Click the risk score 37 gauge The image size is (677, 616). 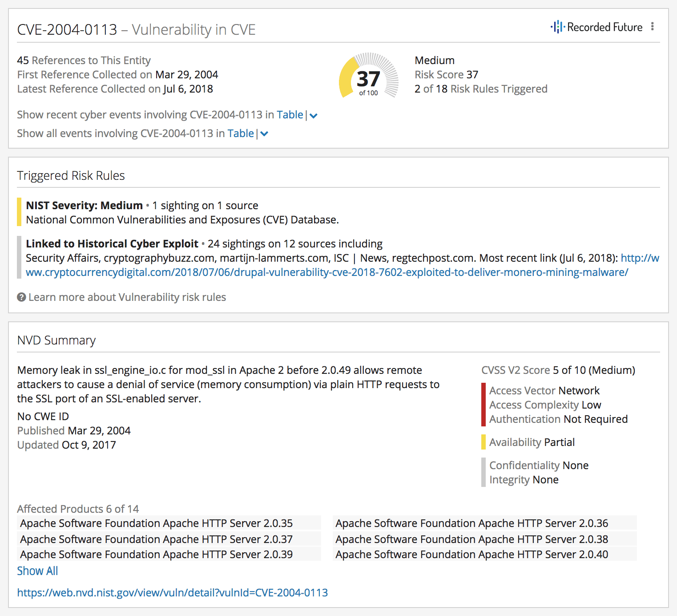pos(369,76)
